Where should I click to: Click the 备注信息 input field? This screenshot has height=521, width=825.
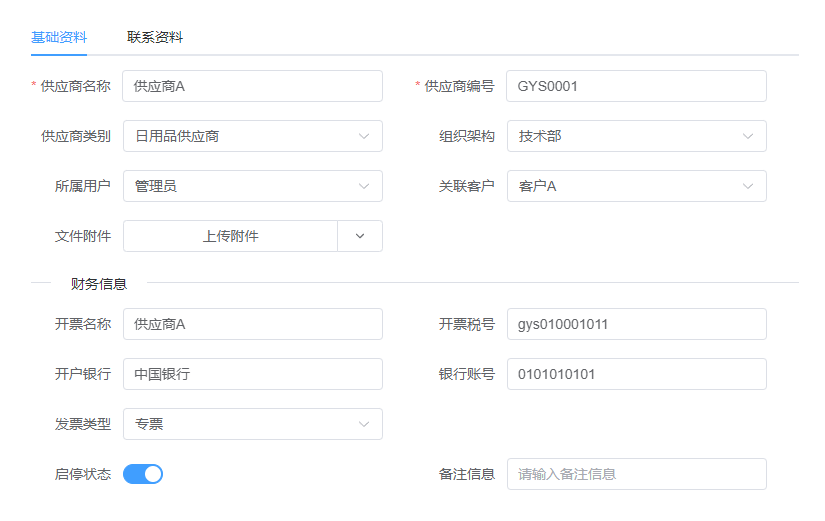tap(636, 474)
